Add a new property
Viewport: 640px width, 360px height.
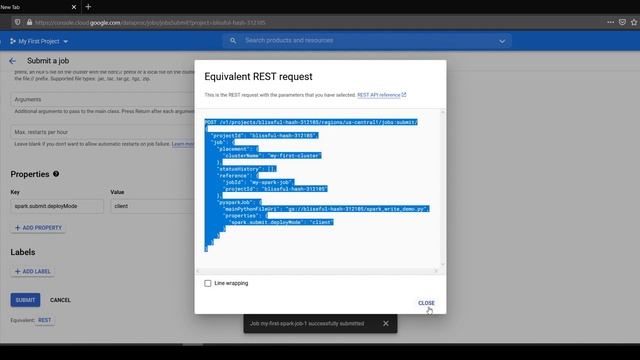(x=38, y=228)
